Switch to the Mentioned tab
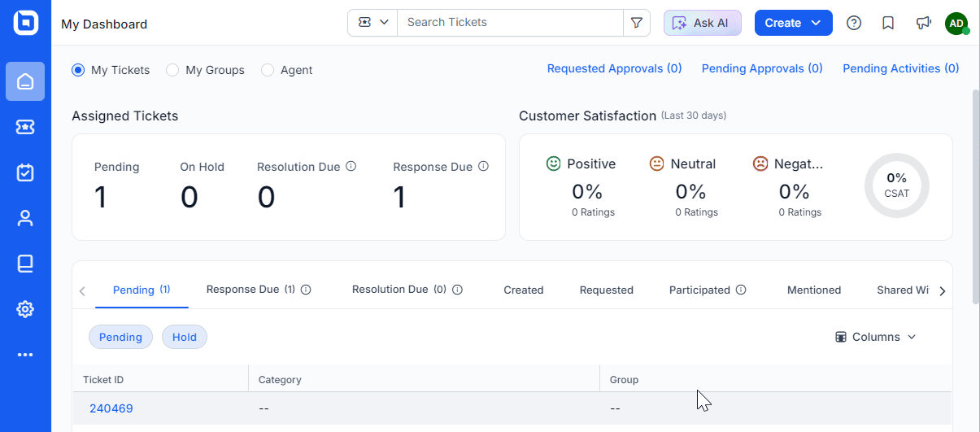The image size is (980, 432). click(814, 290)
